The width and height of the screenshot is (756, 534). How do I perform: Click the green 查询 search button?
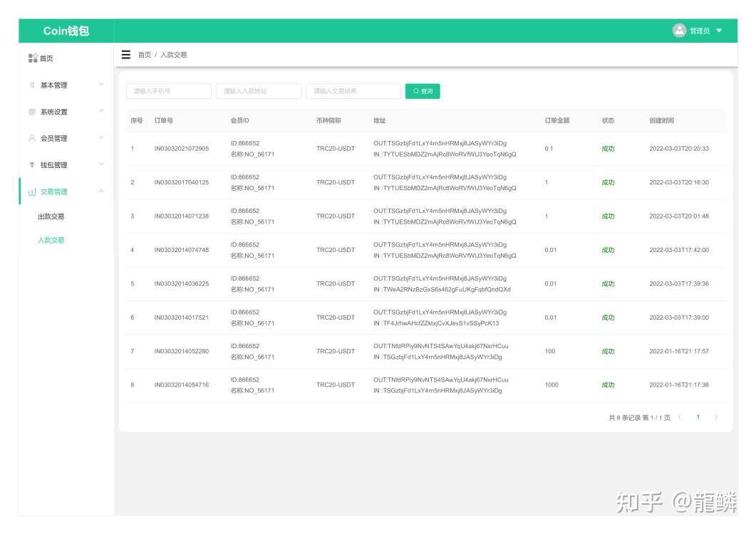tap(423, 91)
